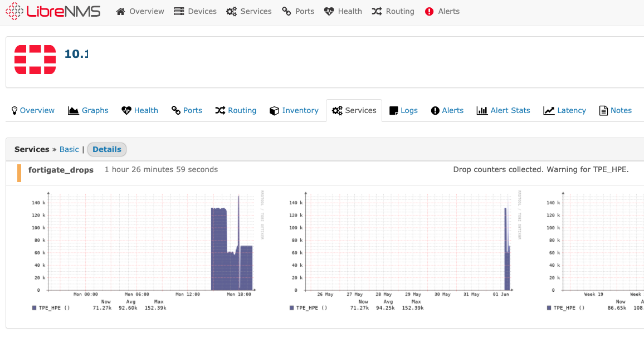
Task: Click the TPE_HPE legend color square in daily graph
Action: [35, 307]
